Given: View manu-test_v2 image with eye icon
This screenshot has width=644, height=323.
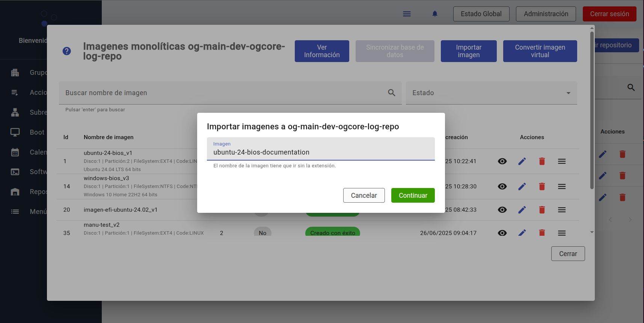Looking at the screenshot, I should click(502, 233).
